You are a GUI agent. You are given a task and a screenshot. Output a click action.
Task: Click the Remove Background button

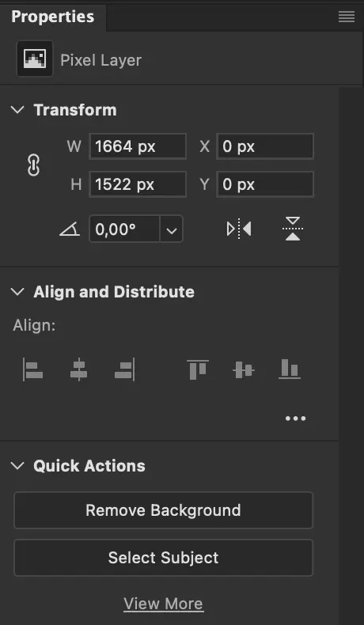(164, 510)
